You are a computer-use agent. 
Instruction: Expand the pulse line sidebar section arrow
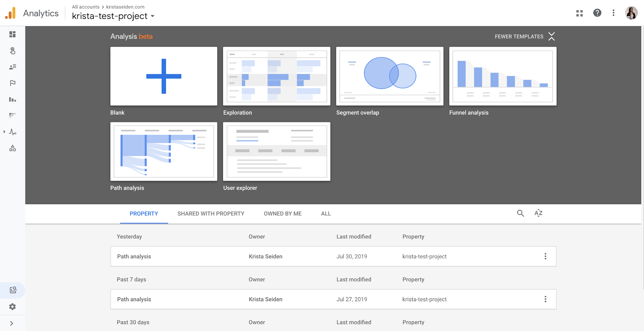coord(4,132)
